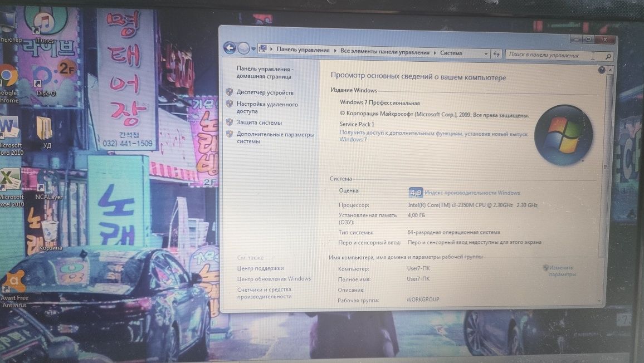Close the System window
This screenshot has width=644, height=363.
pyautogui.click(x=604, y=40)
